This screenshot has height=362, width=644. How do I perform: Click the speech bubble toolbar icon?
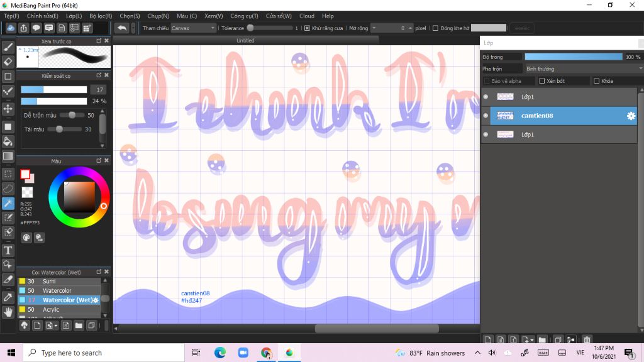click(x=36, y=28)
